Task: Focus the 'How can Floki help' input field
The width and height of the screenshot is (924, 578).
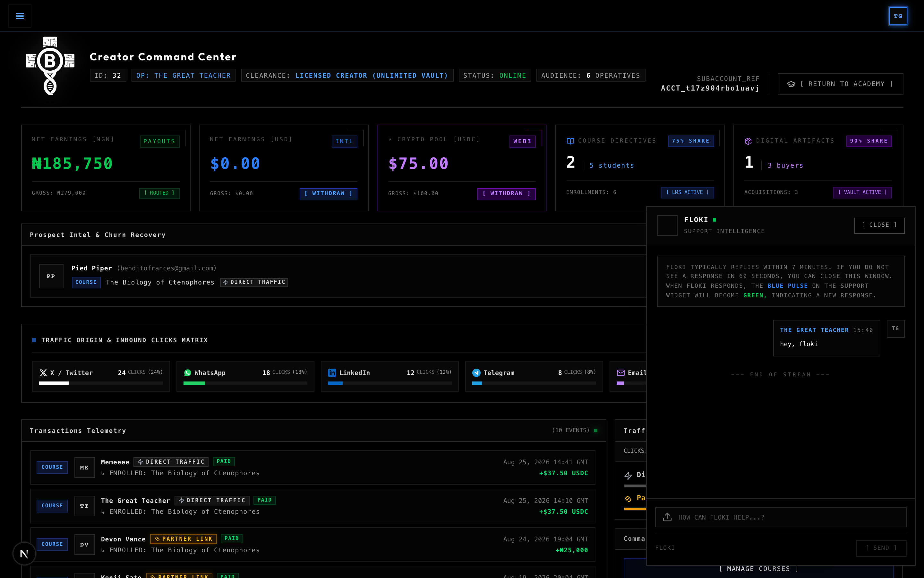Action: [781, 517]
